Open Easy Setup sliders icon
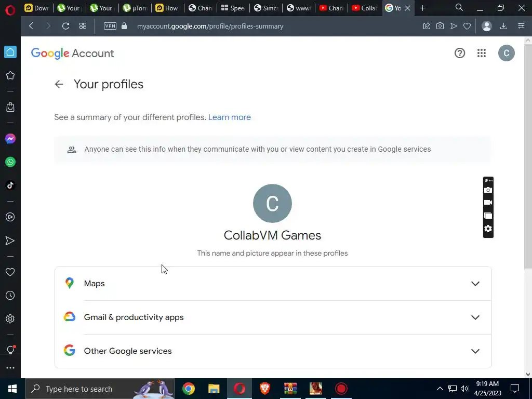The image size is (532, 399). coord(521,26)
